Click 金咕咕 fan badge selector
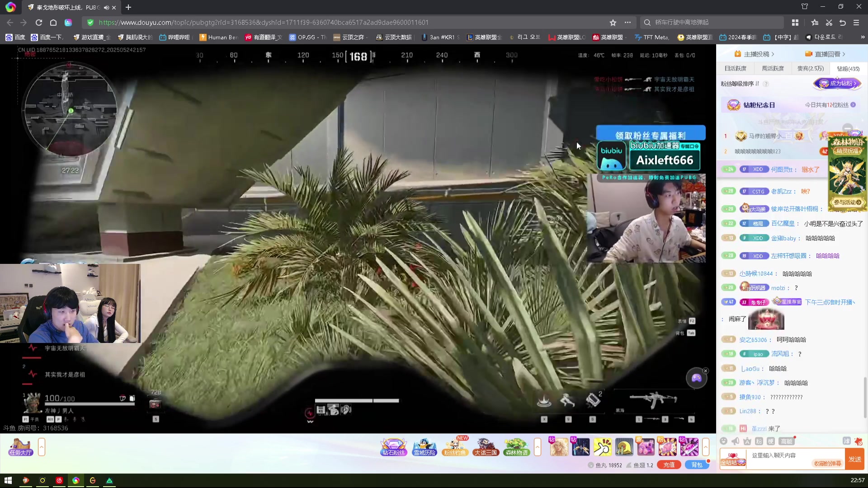The image size is (868, 488). (x=733, y=460)
